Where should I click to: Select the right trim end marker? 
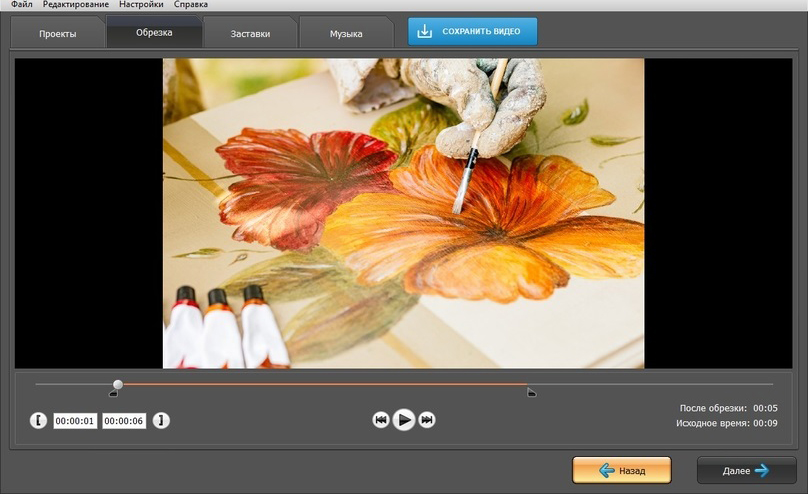(x=531, y=393)
